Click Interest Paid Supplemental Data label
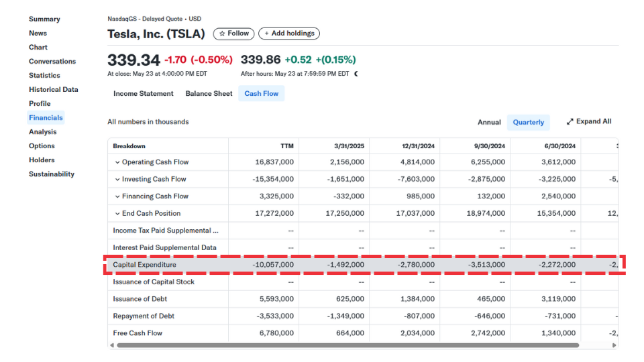Image resolution: width=644 pixels, height=362 pixels. coord(164,248)
